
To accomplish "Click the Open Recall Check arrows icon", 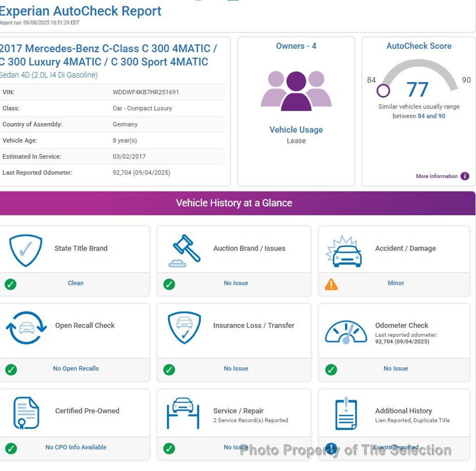I will (26, 327).
